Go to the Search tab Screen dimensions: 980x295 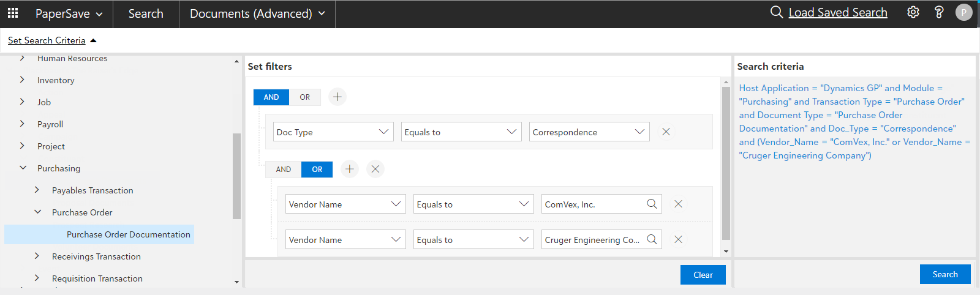pyautogui.click(x=146, y=13)
